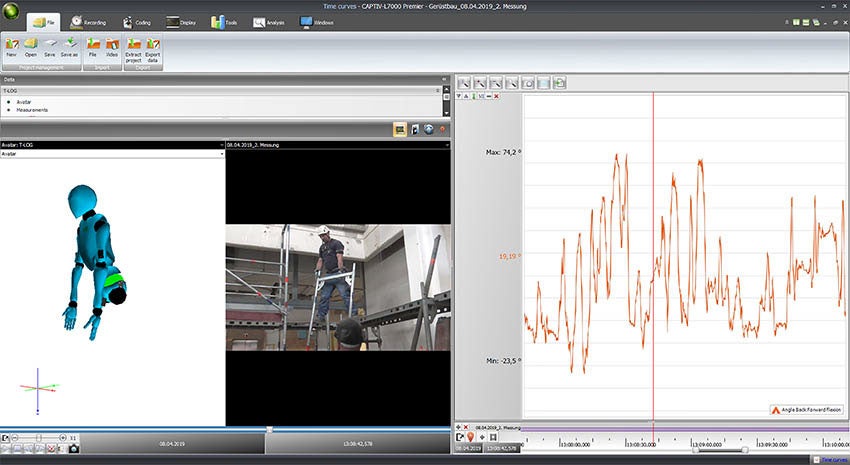Click the green CAPTIV application orb
The height and width of the screenshot is (465, 850).
(10, 10)
